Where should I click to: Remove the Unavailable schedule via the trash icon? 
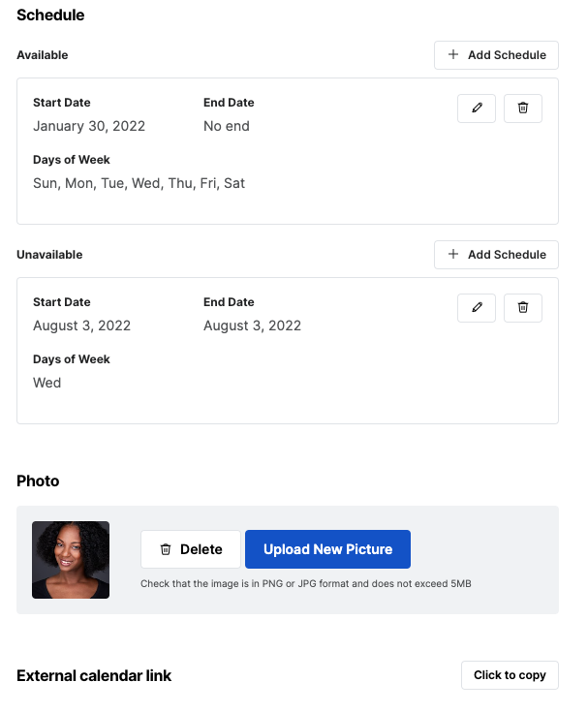coord(522,308)
